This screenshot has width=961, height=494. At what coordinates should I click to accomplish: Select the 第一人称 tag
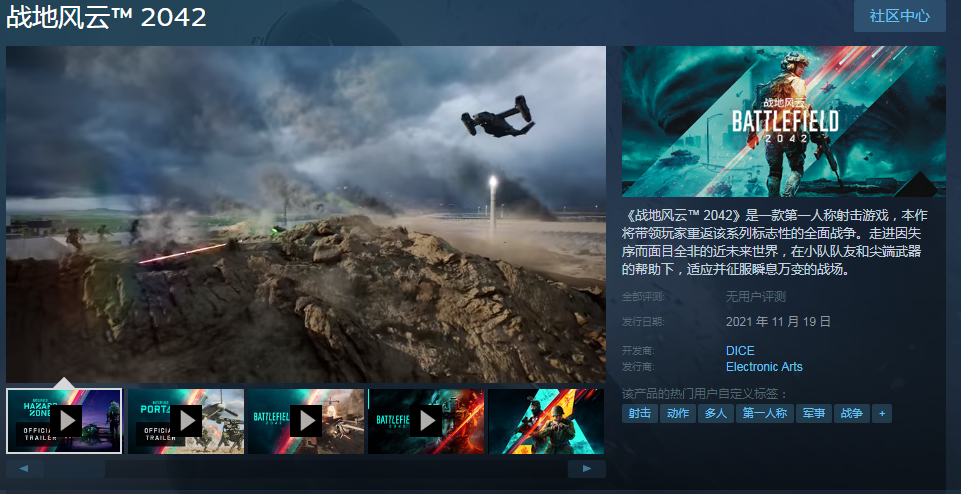point(765,413)
